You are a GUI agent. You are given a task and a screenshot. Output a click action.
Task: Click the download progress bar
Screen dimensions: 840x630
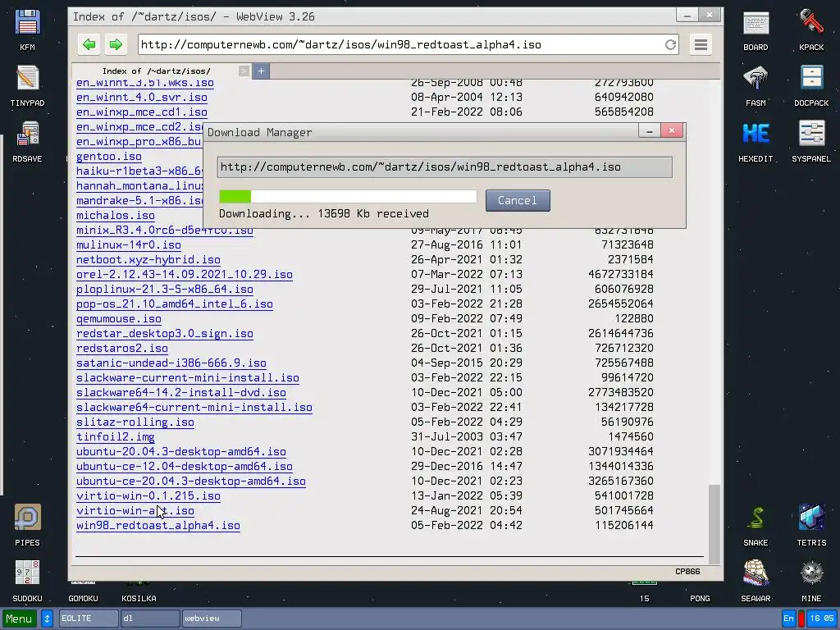tap(348, 197)
